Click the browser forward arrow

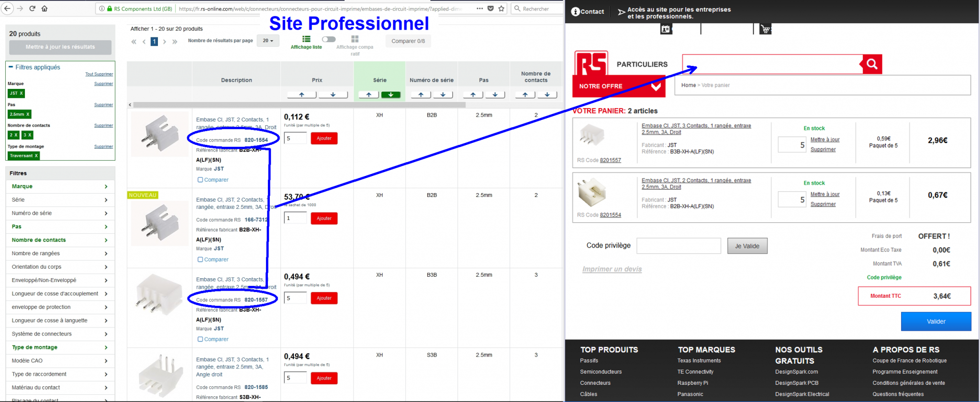click(x=20, y=9)
